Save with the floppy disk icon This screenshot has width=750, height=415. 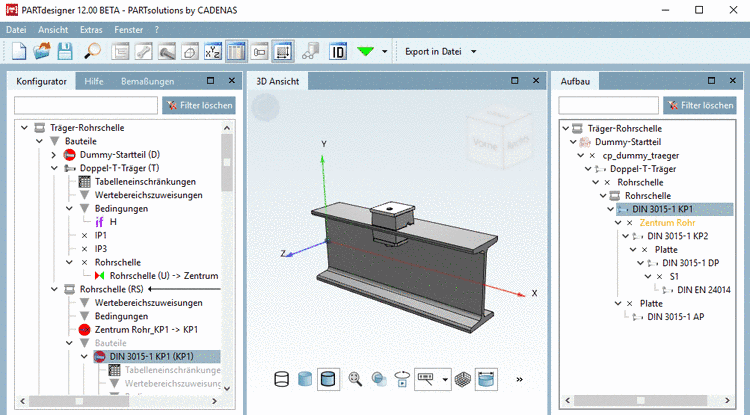[65, 51]
